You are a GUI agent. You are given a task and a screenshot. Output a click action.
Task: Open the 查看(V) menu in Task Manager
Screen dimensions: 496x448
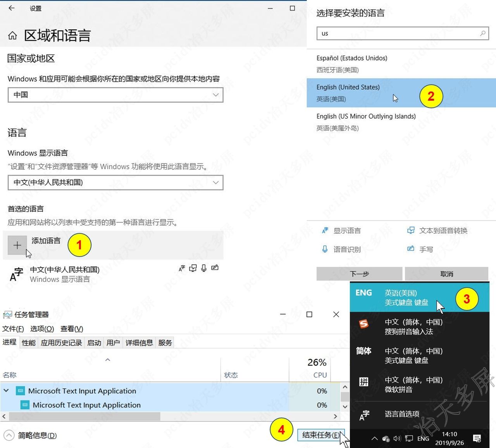point(72,329)
